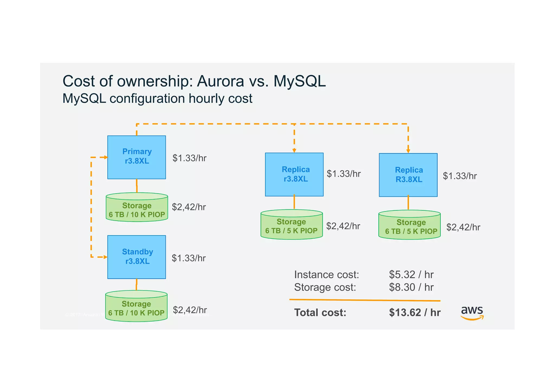Screen dimensions: 555x392
Task: Click the $1.33/hr price beside Standby
Action: coord(189,258)
